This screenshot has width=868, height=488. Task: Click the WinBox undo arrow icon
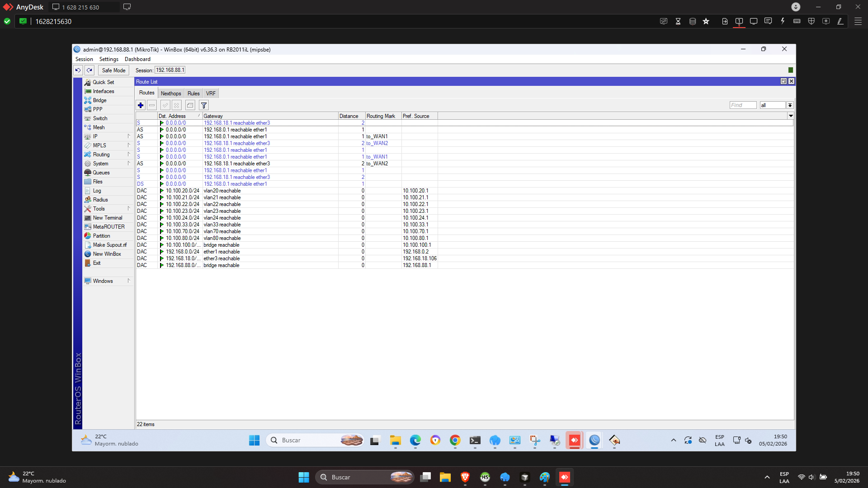78,70
